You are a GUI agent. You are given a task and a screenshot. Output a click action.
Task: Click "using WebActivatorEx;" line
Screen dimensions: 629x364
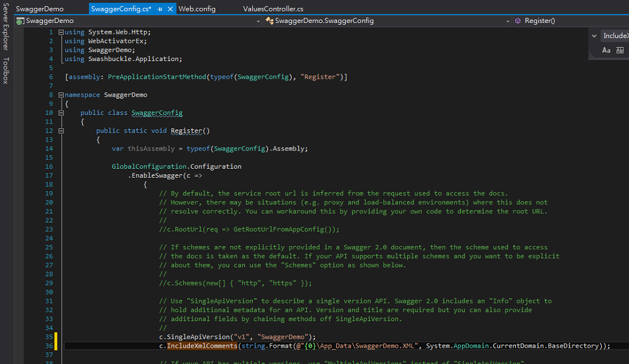[x=106, y=41]
